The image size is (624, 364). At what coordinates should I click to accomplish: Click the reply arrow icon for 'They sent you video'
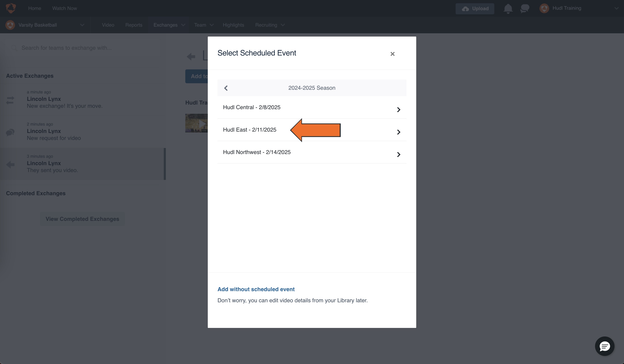click(10, 164)
